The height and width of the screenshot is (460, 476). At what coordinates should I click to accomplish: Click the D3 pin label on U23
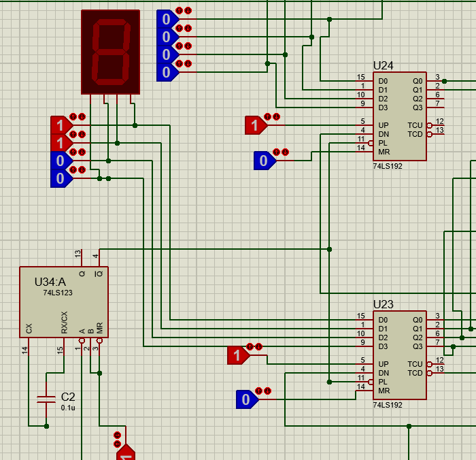pyautogui.click(x=383, y=346)
